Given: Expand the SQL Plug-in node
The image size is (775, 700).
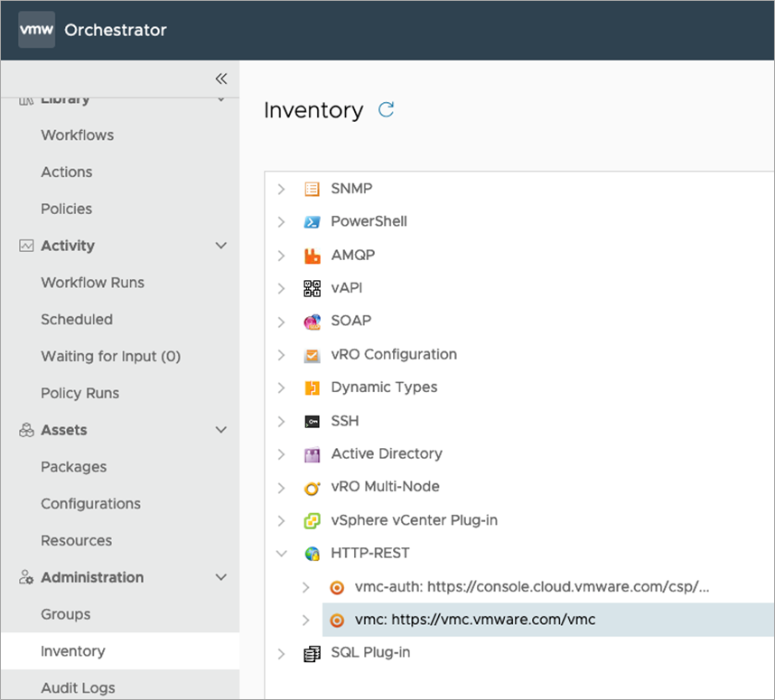Looking at the screenshot, I should [x=281, y=654].
